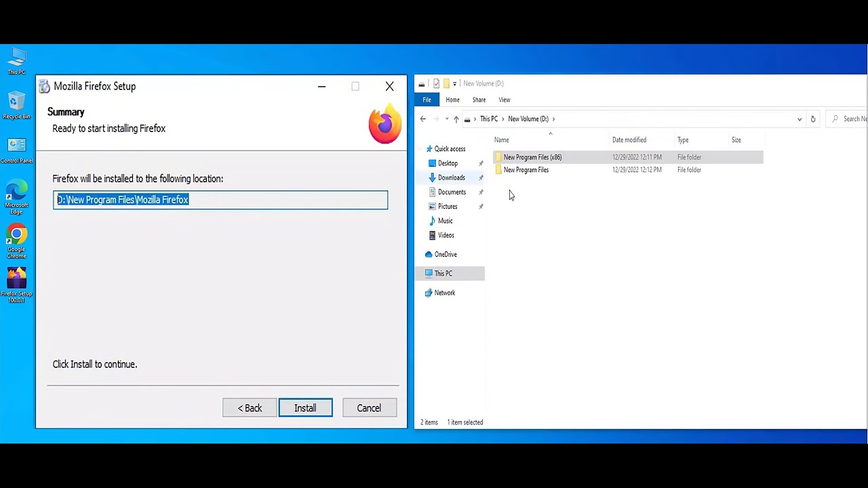Screen dimensions: 868x488
Task: Click date 12/29/2022 12:12 PM cell
Action: pos(637,170)
